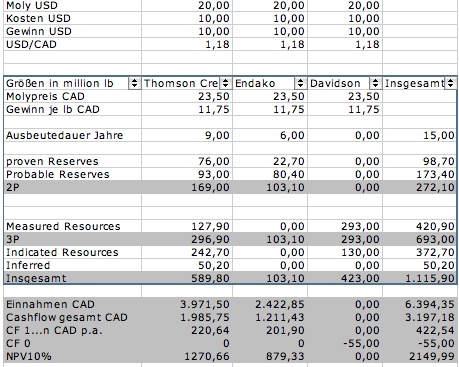Viewport: 459px width, 367px height.
Task: Select cell with value 879,33
Action: click(270, 356)
